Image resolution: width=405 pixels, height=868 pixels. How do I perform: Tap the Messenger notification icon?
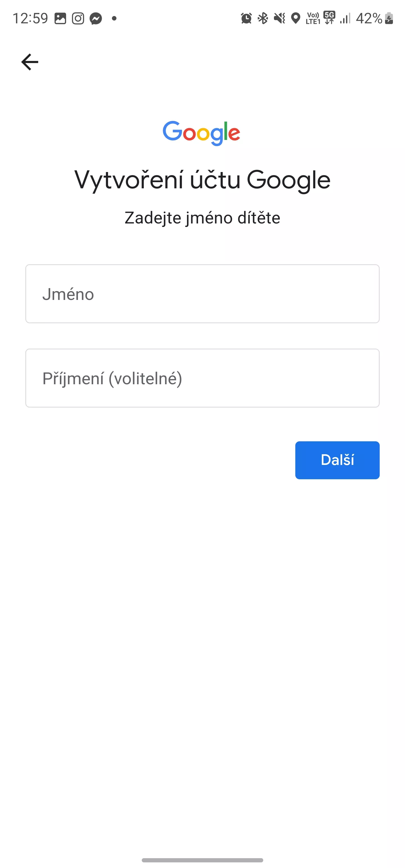(x=96, y=18)
